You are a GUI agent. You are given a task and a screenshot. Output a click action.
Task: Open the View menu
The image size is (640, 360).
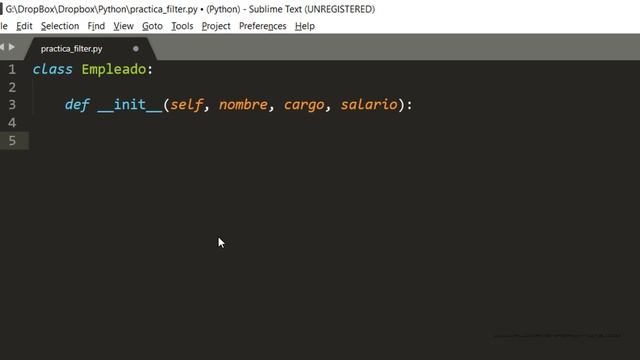124,26
